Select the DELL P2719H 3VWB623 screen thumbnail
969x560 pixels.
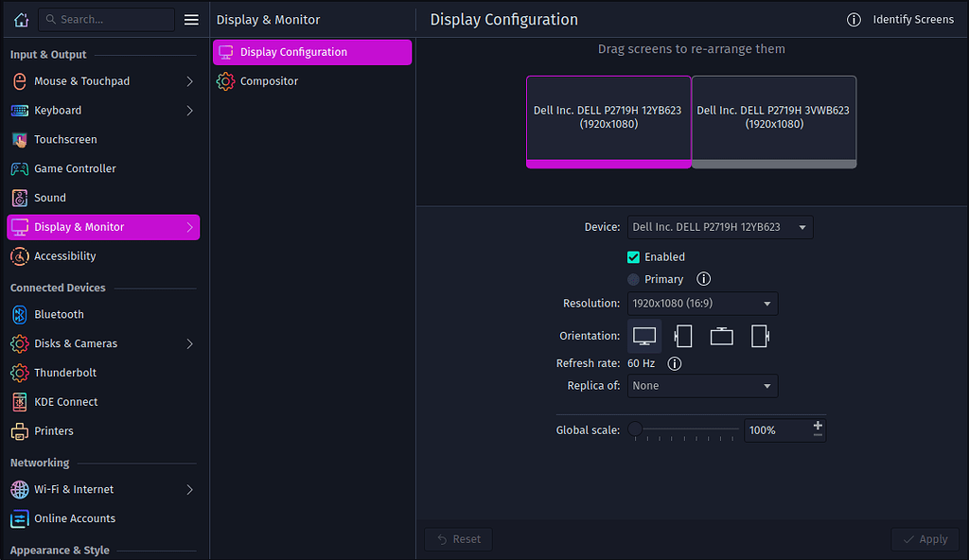click(774, 120)
